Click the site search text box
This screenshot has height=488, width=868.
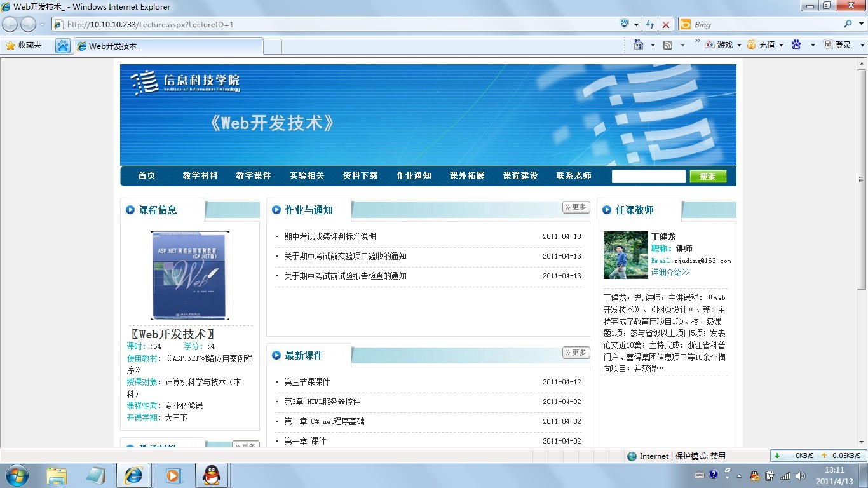click(x=648, y=177)
